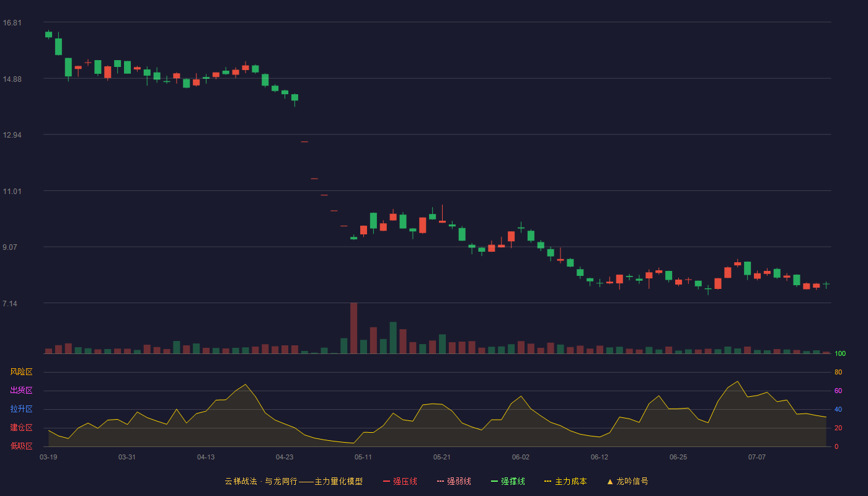
Task: Click the 04-13 date label
Action: click(x=206, y=457)
